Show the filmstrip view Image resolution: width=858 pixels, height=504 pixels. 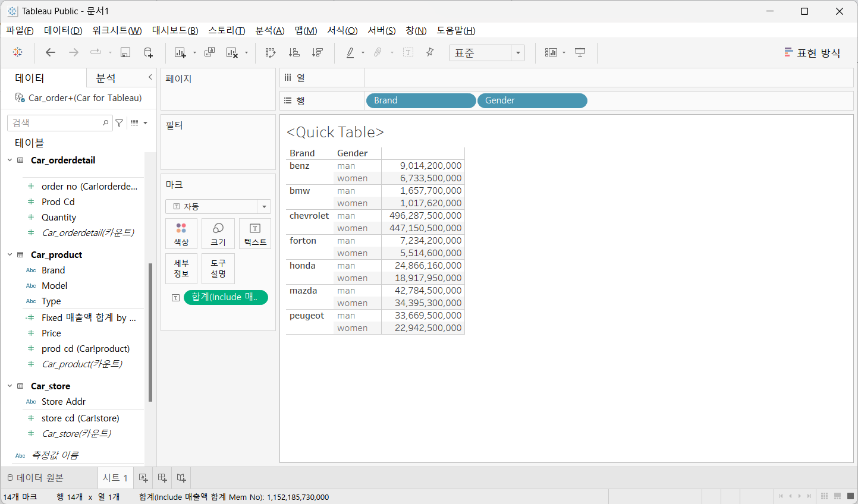point(837,496)
